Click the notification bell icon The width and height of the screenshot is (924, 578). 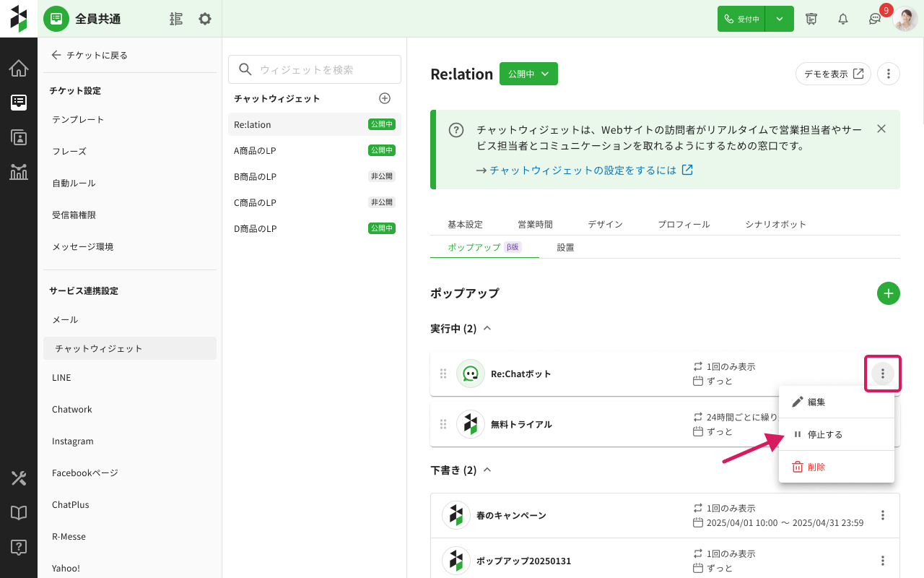point(842,19)
